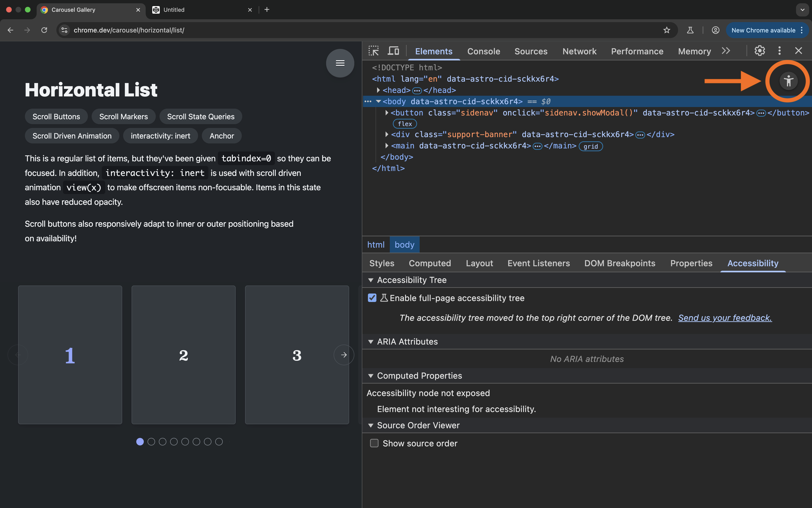Open a new browser tab
812x508 pixels.
pyautogui.click(x=267, y=10)
